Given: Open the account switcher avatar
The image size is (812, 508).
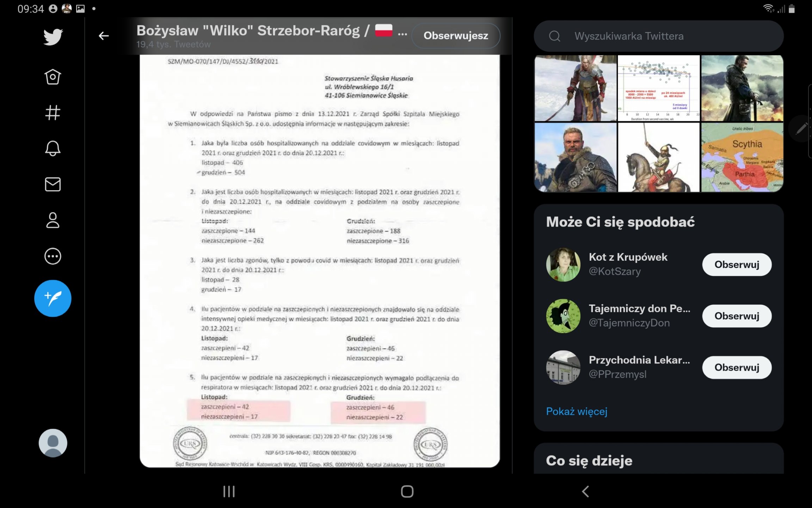Looking at the screenshot, I should (53, 443).
